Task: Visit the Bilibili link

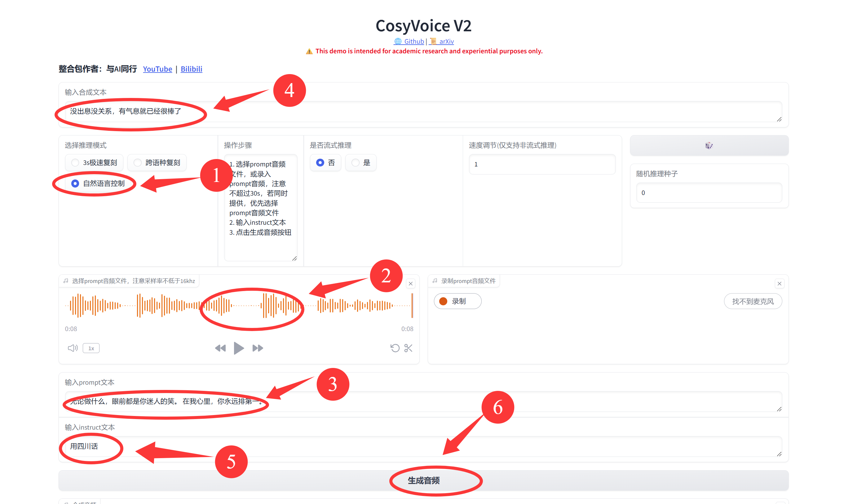Action: [192, 69]
